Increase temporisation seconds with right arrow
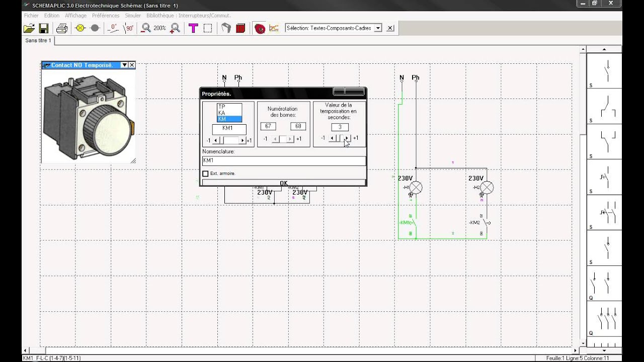 [x=347, y=138]
